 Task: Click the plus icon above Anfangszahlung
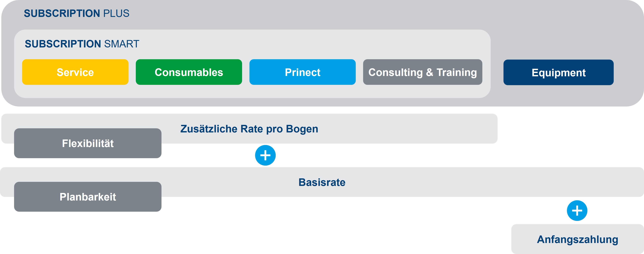pos(577,211)
